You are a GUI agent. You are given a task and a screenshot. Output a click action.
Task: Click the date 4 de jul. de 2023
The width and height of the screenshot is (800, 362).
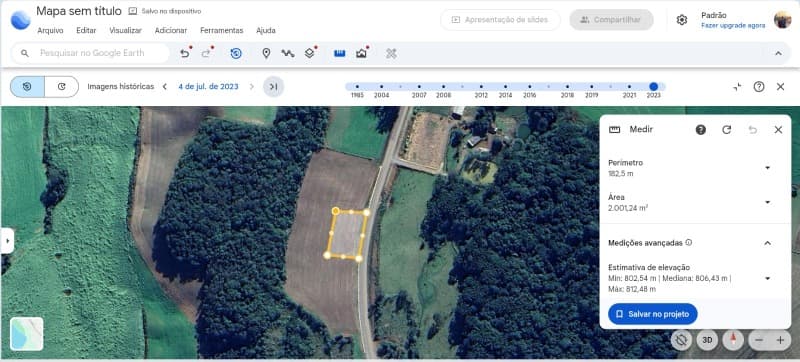coord(208,87)
